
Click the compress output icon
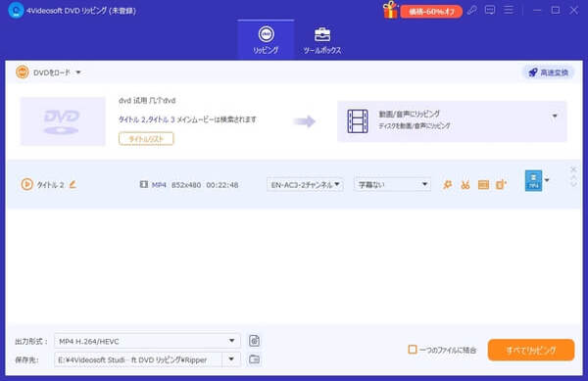pyautogui.click(x=501, y=185)
